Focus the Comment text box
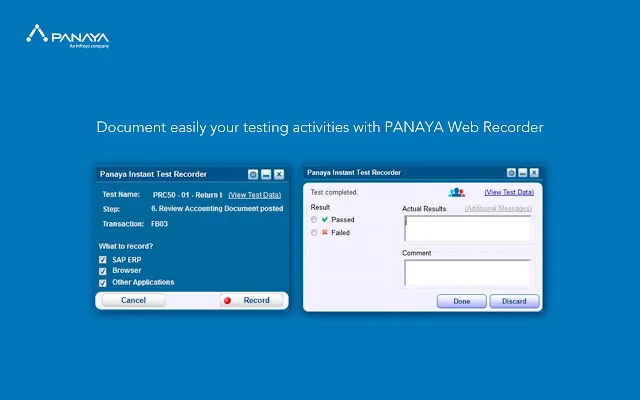 [x=467, y=272]
